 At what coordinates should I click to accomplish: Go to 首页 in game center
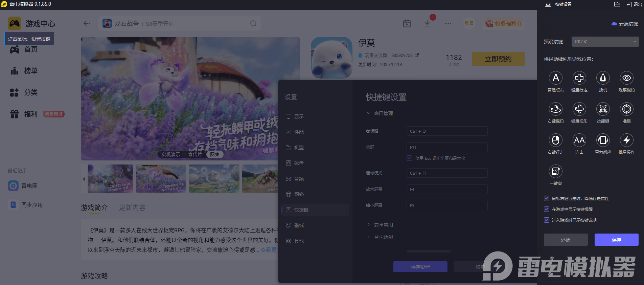(24, 49)
